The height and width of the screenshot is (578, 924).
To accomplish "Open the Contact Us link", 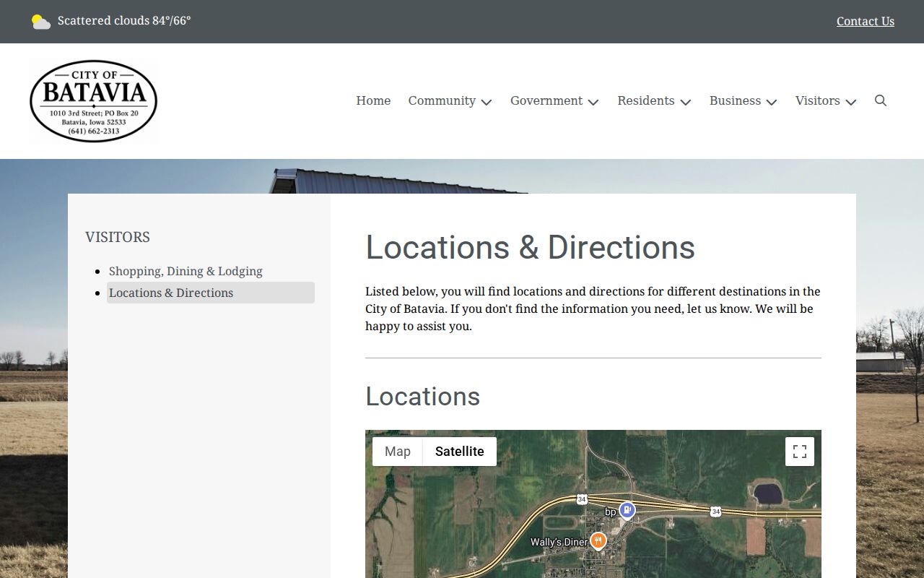I will pos(866,21).
